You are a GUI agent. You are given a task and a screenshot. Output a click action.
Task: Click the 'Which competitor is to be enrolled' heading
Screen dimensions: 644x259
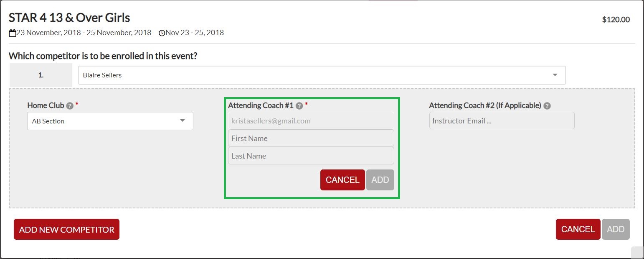pyautogui.click(x=103, y=56)
